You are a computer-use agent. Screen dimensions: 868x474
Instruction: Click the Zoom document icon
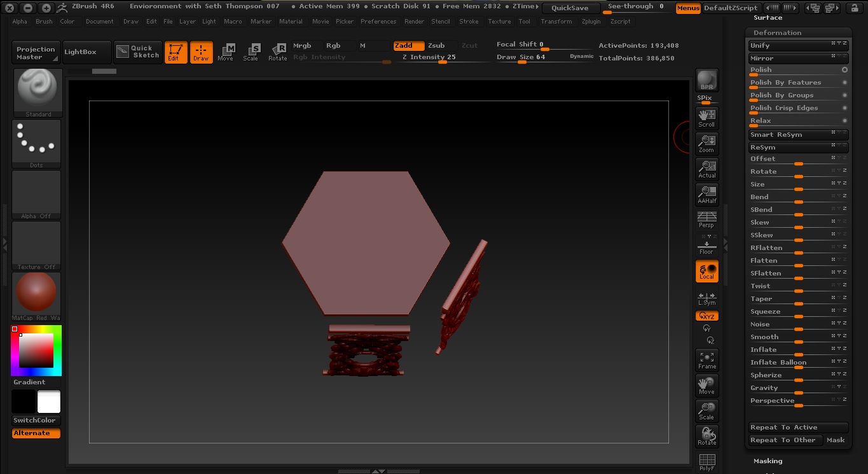click(x=707, y=143)
